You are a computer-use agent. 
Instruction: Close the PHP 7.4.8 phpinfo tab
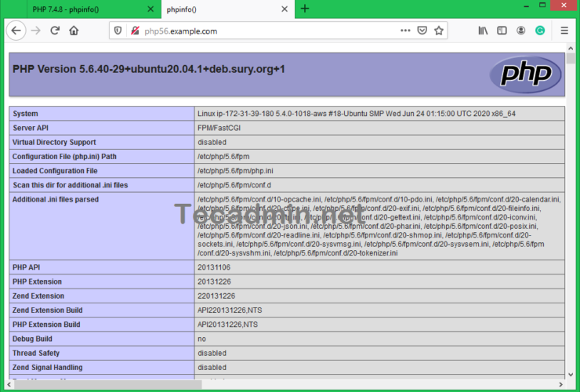(149, 9)
